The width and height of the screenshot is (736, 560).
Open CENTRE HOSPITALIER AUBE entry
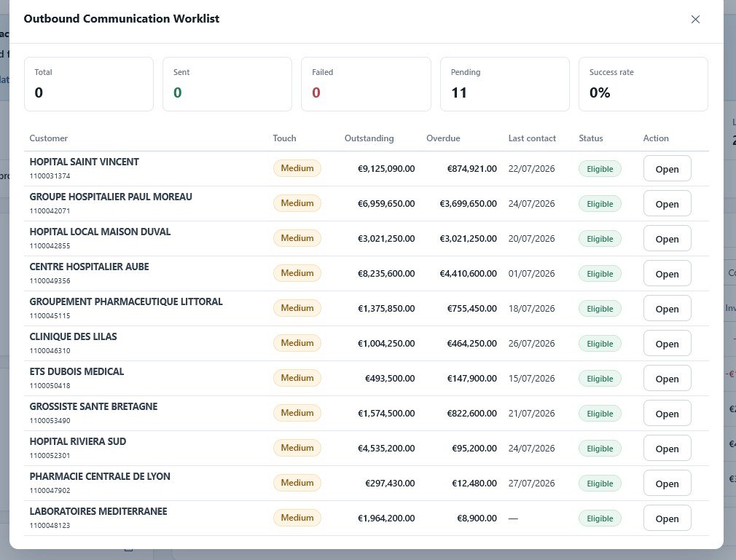point(667,273)
